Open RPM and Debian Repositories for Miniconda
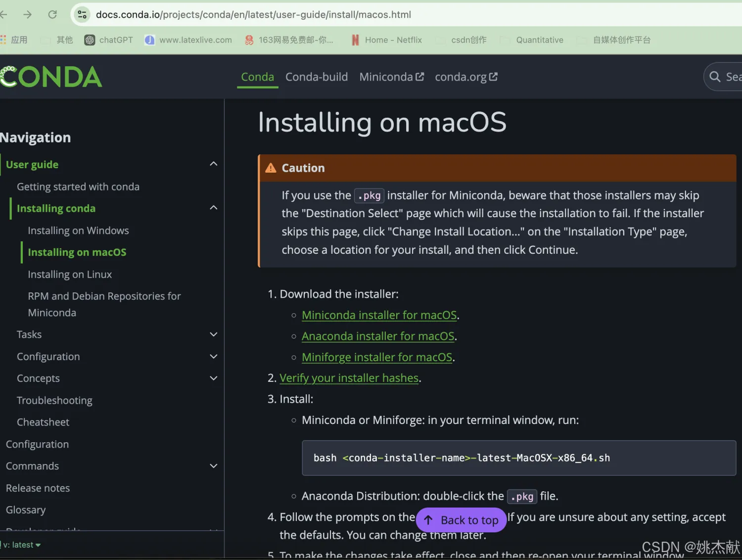The width and height of the screenshot is (742, 560). pyautogui.click(x=104, y=304)
